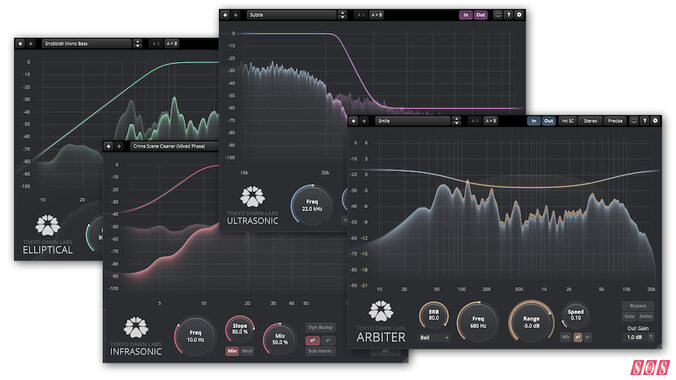This screenshot has height=380, width=676.
Task: Click the Ultrasonic Freq 22.0 kHz knob
Action: pos(311,205)
